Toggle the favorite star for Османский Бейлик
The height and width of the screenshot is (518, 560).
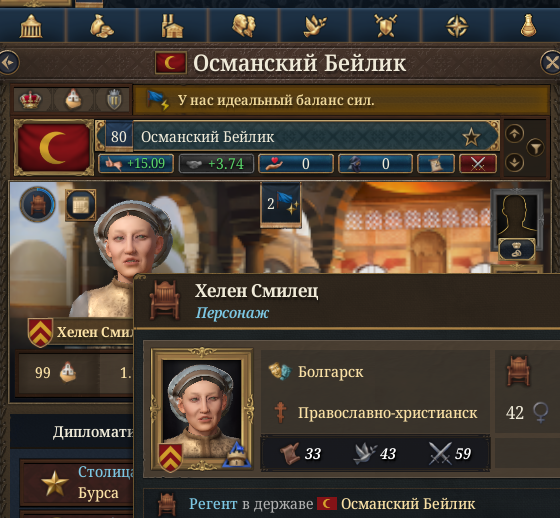[471, 137]
